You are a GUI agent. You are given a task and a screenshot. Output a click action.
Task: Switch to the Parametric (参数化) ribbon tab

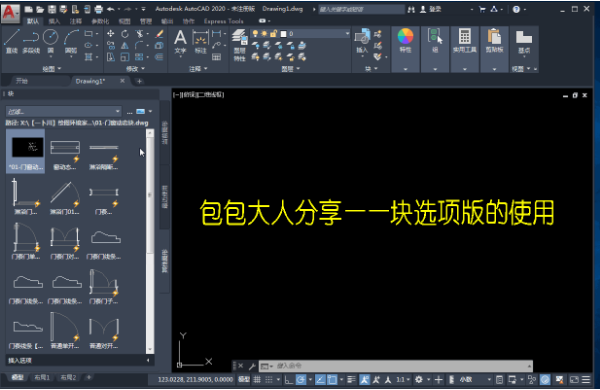click(100, 21)
